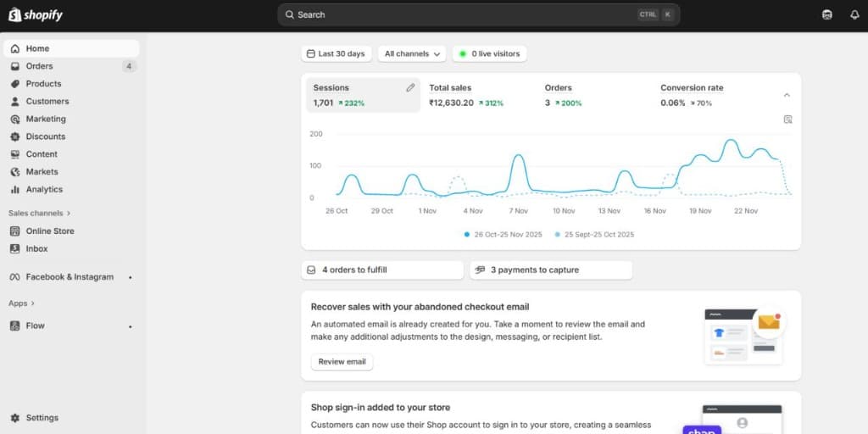Click the calendar icon in Last 30 days

(310, 53)
